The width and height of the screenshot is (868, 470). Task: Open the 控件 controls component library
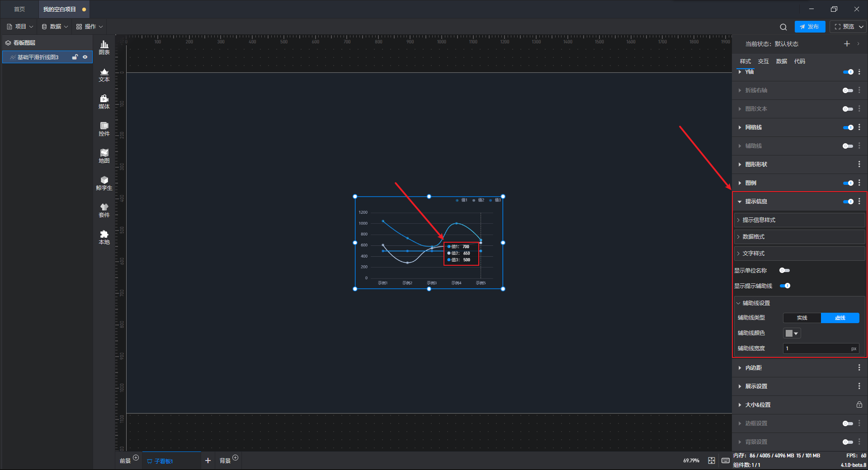[x=104, y=129]
